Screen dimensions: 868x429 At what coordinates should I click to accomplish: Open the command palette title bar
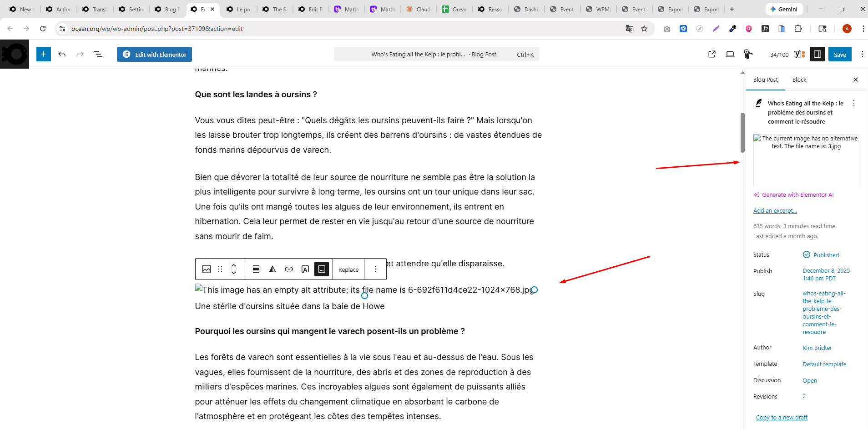[437, 55]
